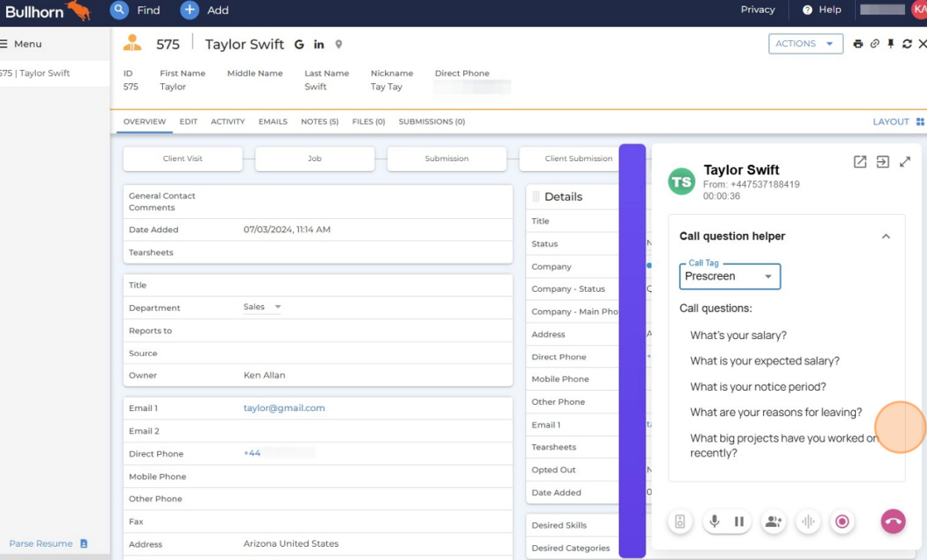The width and height of the screenshot is (927, 560).
Task: Click the print icon in the header
Action: [x=858, y=44]
